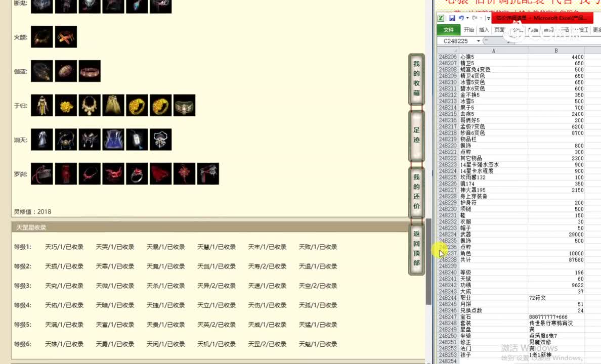The width and height of the screenshot is (601, 364).
Task: Select the 共计 cell in Excel column A
Action: (x=493, y=260)
